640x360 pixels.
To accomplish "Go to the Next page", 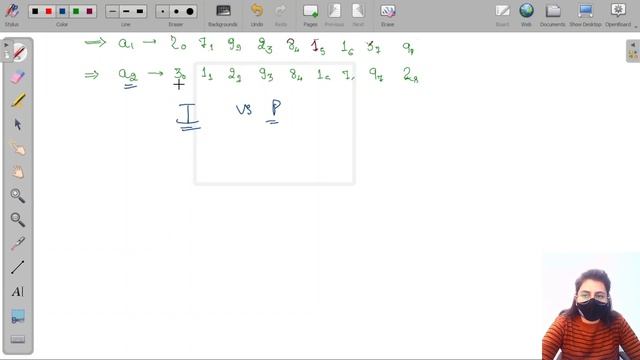I will pos(358,14).
